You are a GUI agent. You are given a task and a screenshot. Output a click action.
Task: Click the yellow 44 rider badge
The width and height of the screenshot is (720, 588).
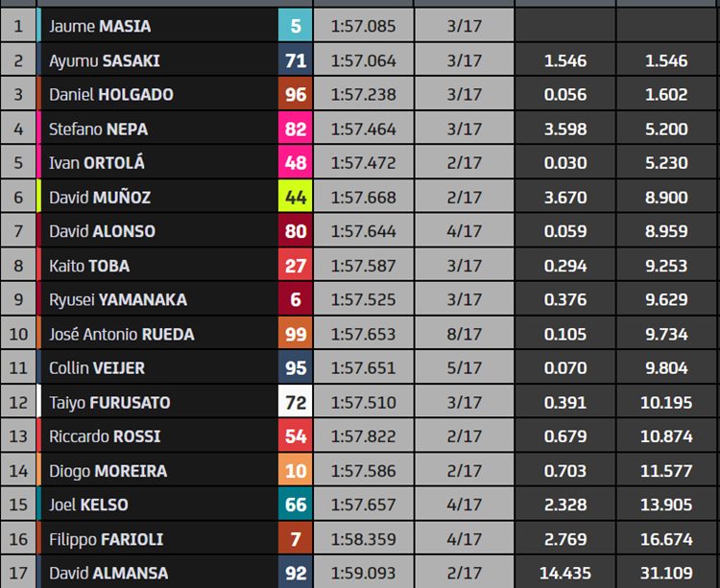coord(295,197)
